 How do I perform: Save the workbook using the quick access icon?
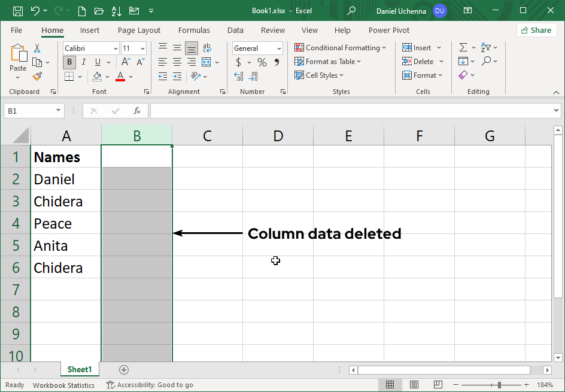click(x=18, y=11)
